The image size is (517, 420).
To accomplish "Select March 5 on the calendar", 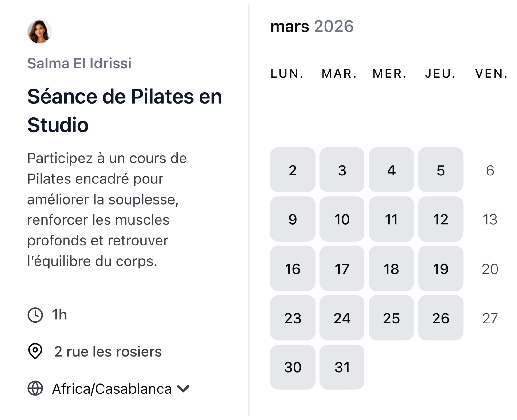I will [440, 170].
